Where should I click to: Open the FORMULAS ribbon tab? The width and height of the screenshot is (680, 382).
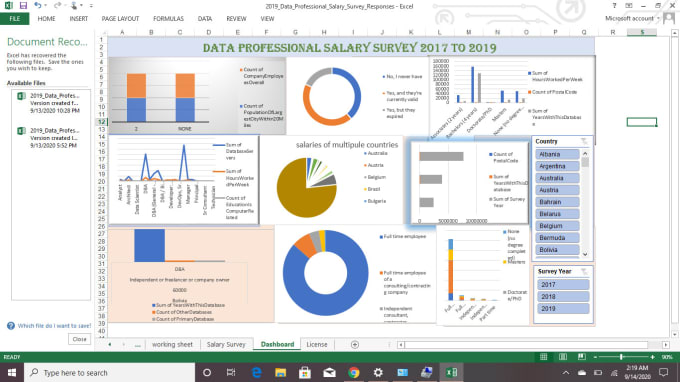point(168,19)
